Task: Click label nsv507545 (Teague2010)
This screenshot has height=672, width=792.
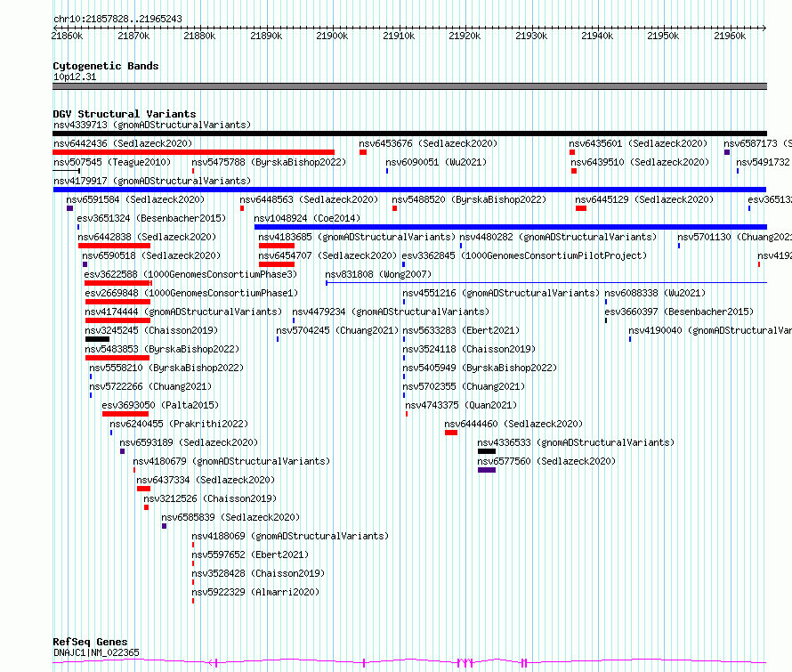Action: pos(112,162)
